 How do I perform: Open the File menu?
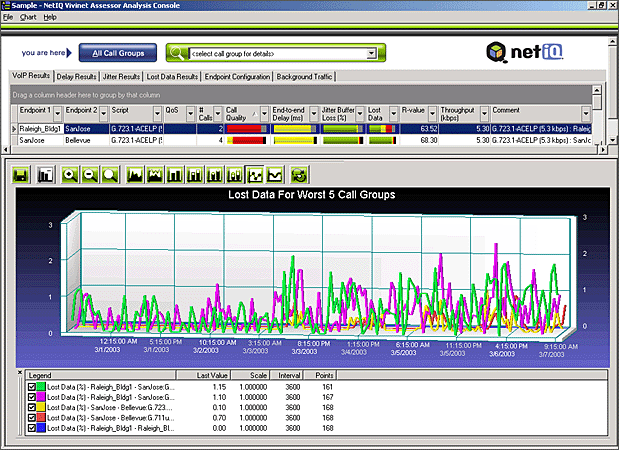[8, 17]
